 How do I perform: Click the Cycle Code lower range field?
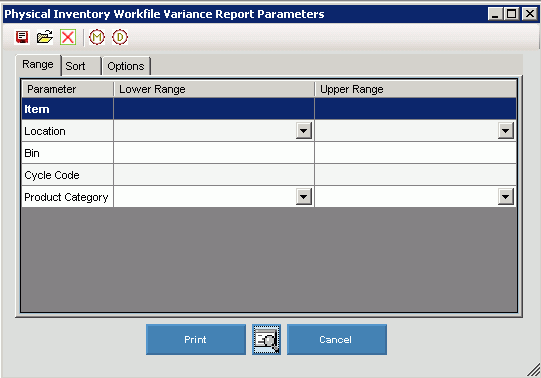tap(214, 175)
